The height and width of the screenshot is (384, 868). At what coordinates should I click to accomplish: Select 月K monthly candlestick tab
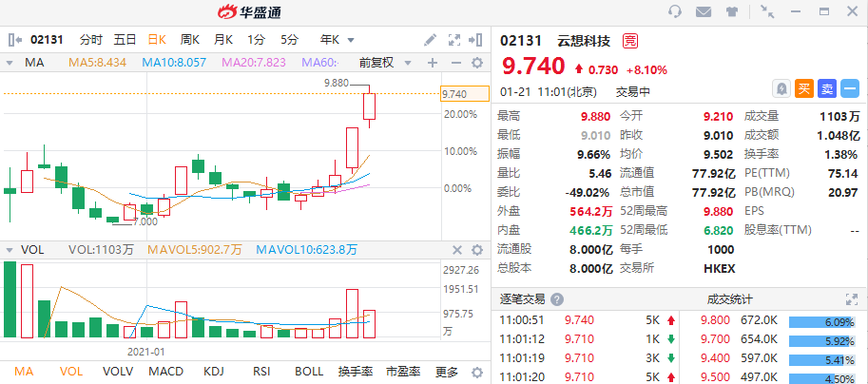coord(223,40)
